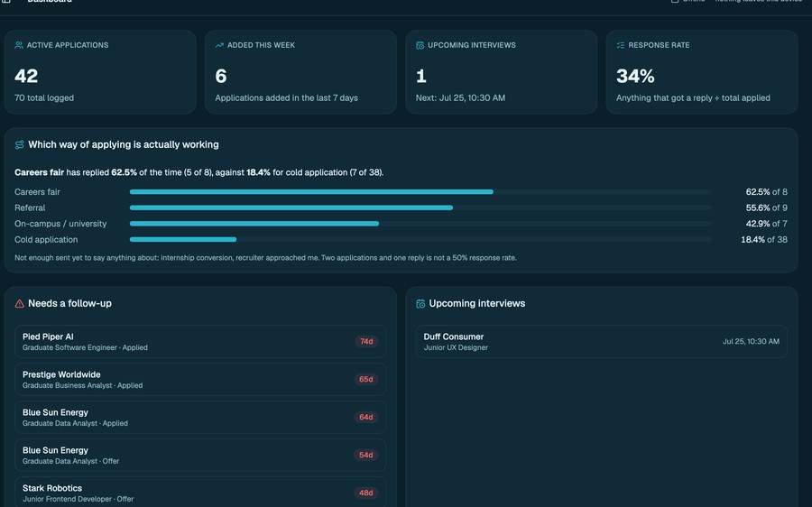Click the 65d overdue badge

pyautogui.click(x=366, y=379)
